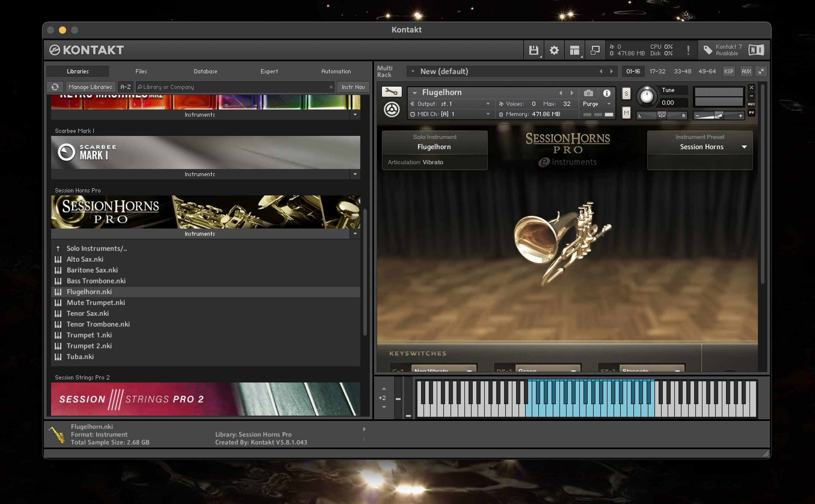815x504 pixels.
Task: Switch to the Database tab
Action: coord(205,71)
